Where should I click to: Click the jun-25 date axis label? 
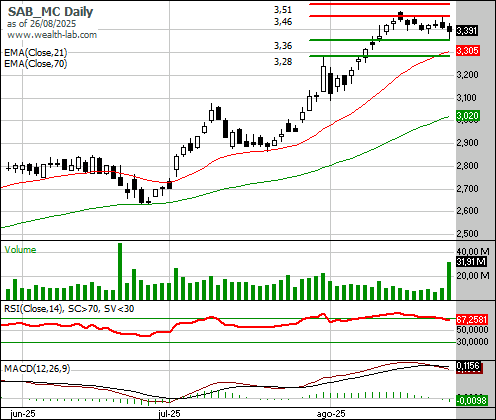[23, 414]
